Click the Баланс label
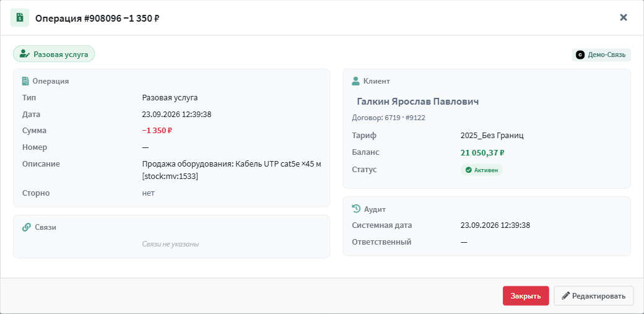Screen dimensions: 644x314 [365, 152]
